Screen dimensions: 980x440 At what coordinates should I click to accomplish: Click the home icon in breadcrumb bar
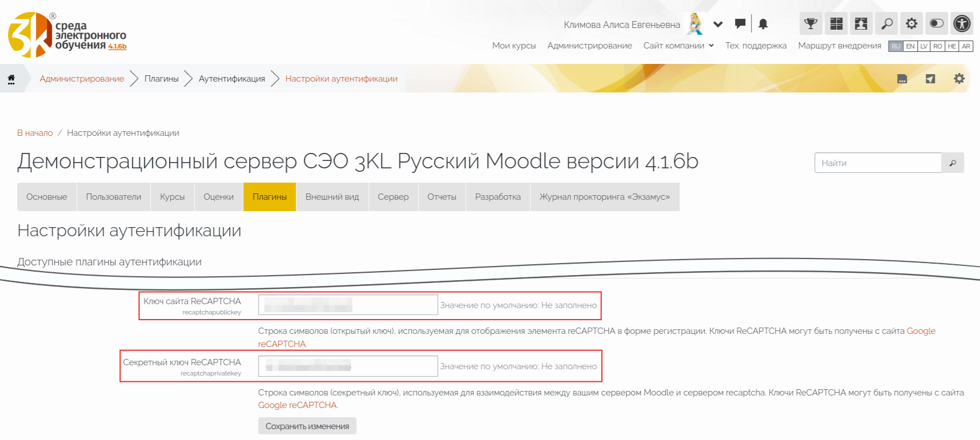click(11, 79)
